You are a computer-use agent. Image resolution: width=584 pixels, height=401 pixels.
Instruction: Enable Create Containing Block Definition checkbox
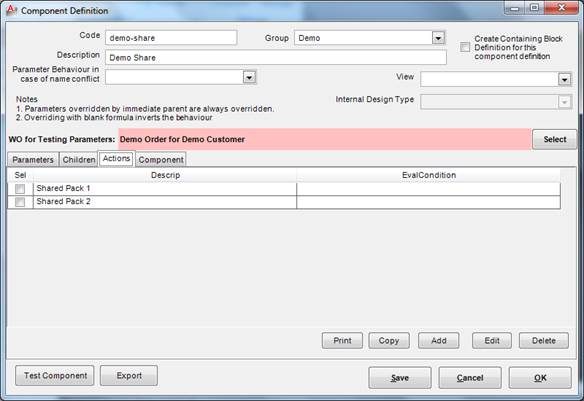click(465, 47)
